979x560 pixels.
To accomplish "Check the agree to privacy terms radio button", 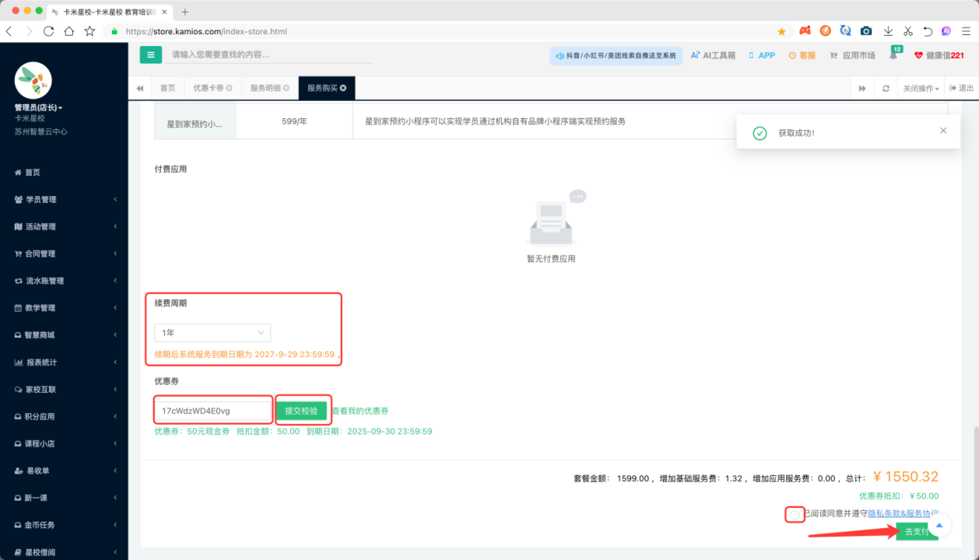I will [x=795, y=514].
